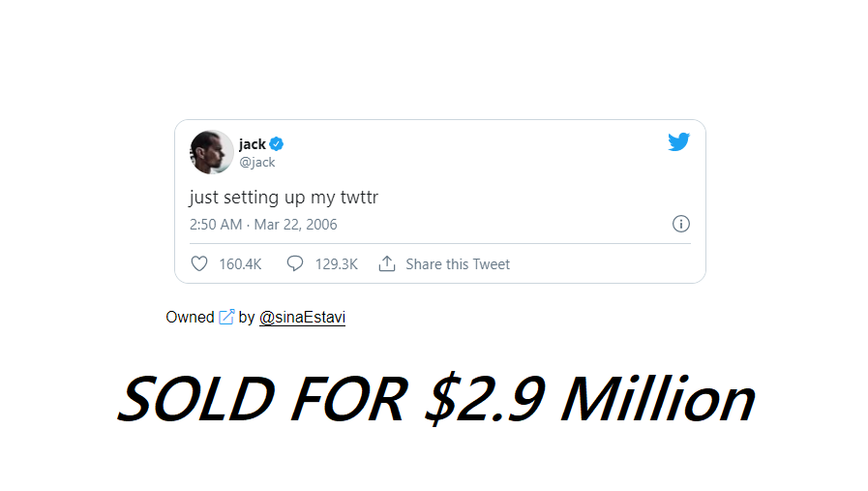Open the tweet info circle icon
868x491 pixels.
point(680,224)
